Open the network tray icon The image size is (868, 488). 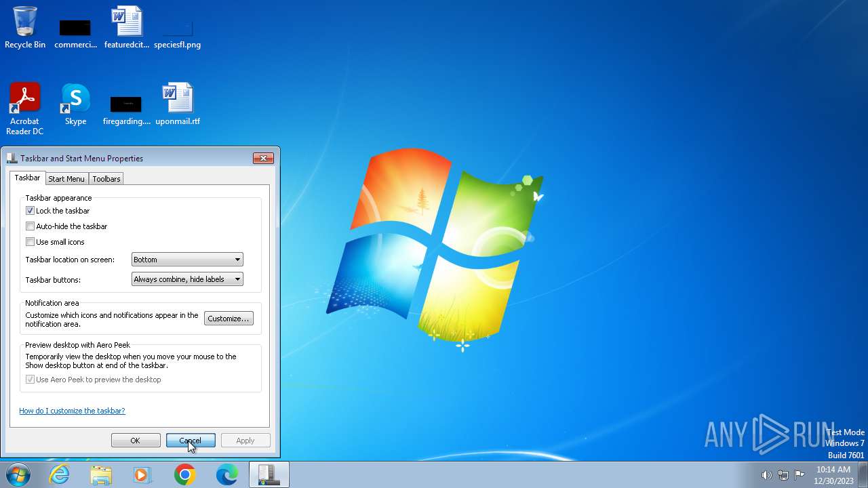(x=783, y=475)
